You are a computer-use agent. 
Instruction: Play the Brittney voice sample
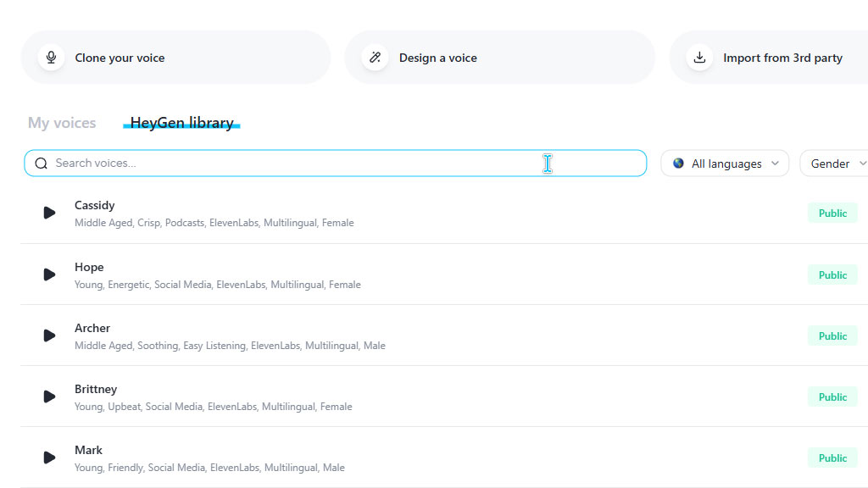pyautogui.click(x=49, y=396)
